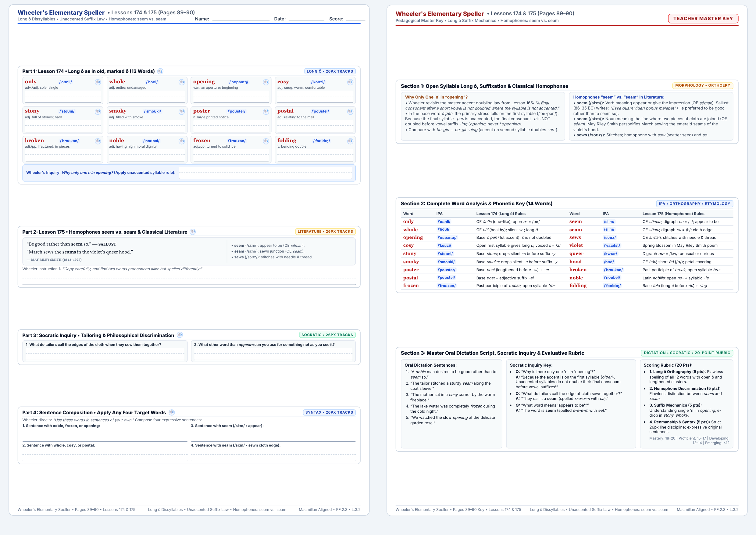Screen dimensions: 756x535
Task: Play audio for the word "whole"
Action: pyautogui.click(x=182, y=82)
